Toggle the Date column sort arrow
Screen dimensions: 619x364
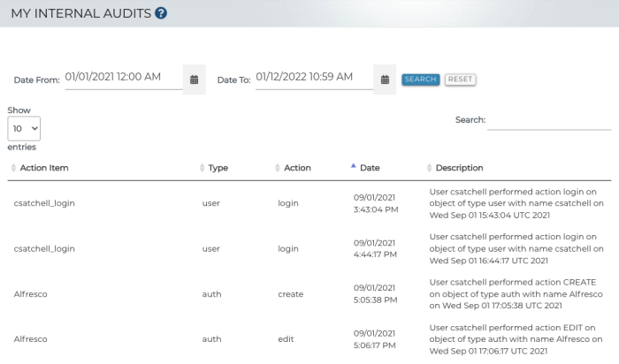pos(354,166)
